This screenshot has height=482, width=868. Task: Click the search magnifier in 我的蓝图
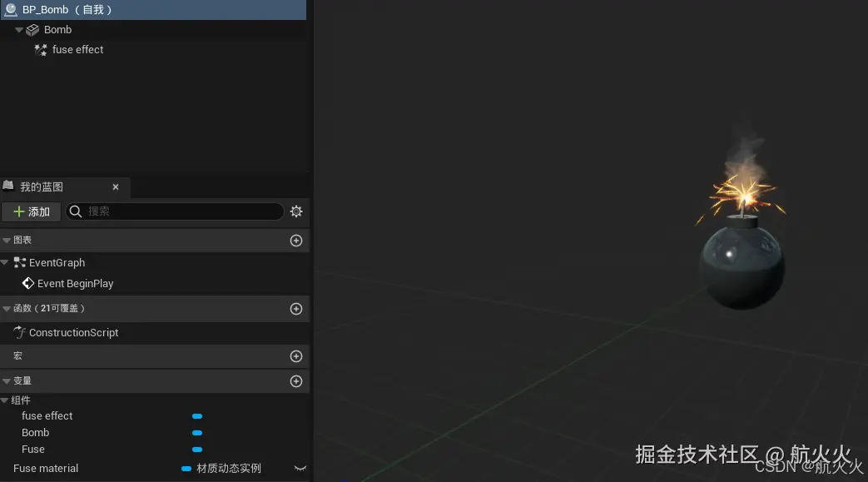[76, 211]
